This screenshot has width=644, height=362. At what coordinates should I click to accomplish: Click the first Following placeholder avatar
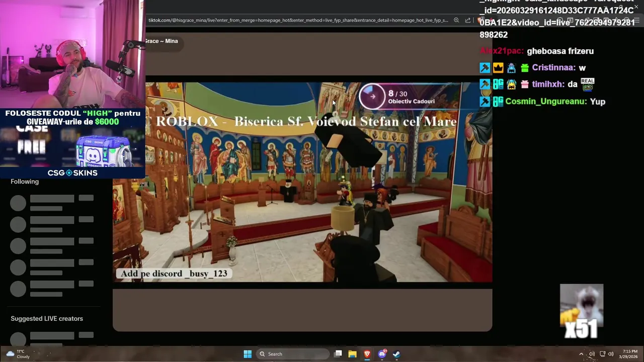click(18, 203)
